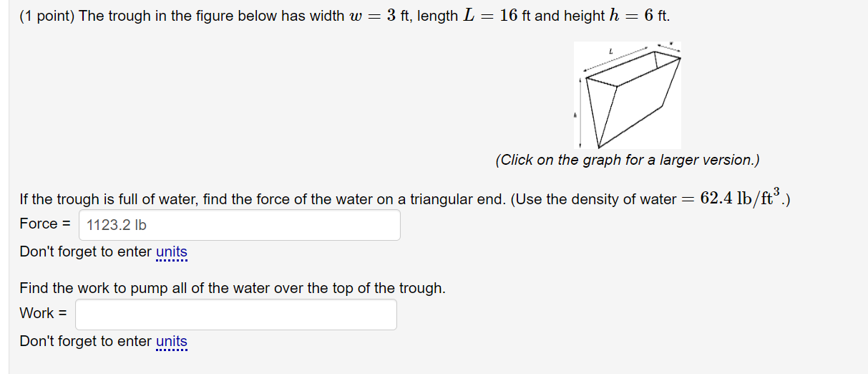Open the units link below Work
The image size is (868, 374).
click(x=172, y=342)
